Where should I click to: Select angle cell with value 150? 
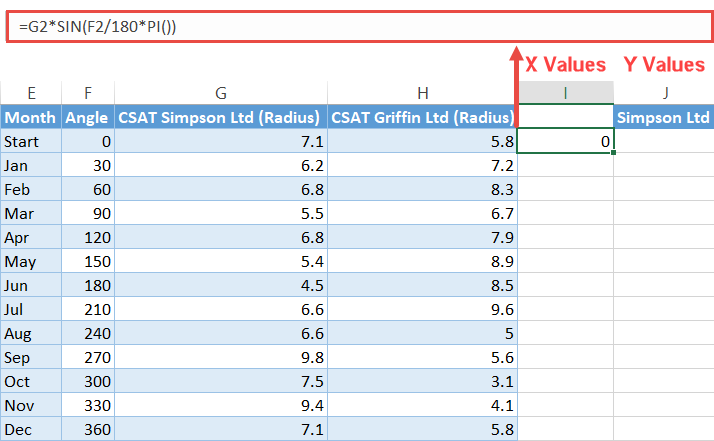88,262
